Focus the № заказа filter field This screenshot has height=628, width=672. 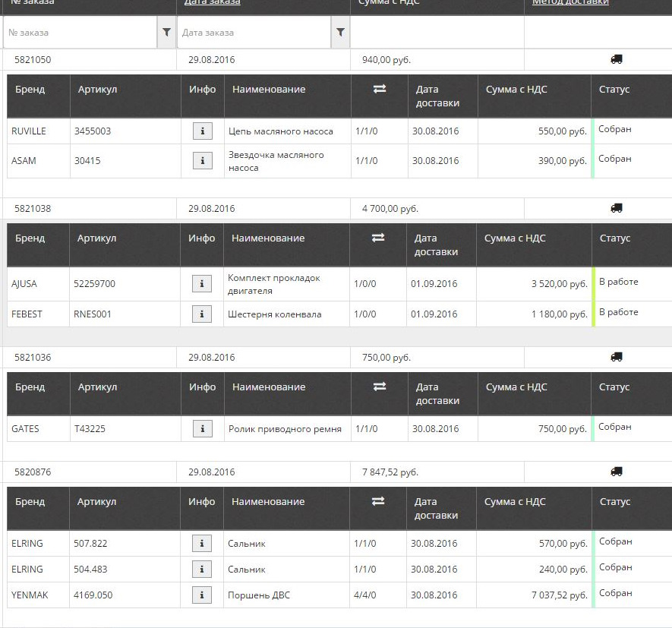[80, 32]
